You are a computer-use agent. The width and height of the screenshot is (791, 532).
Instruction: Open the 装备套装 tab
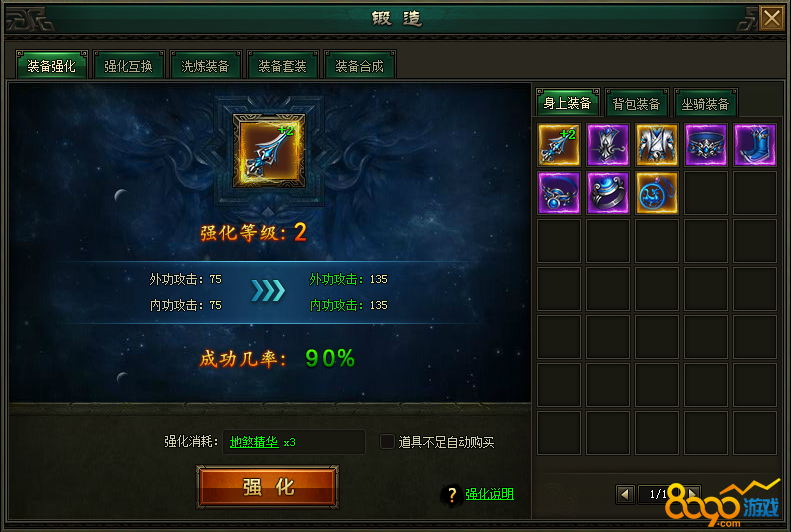(283, 66)
